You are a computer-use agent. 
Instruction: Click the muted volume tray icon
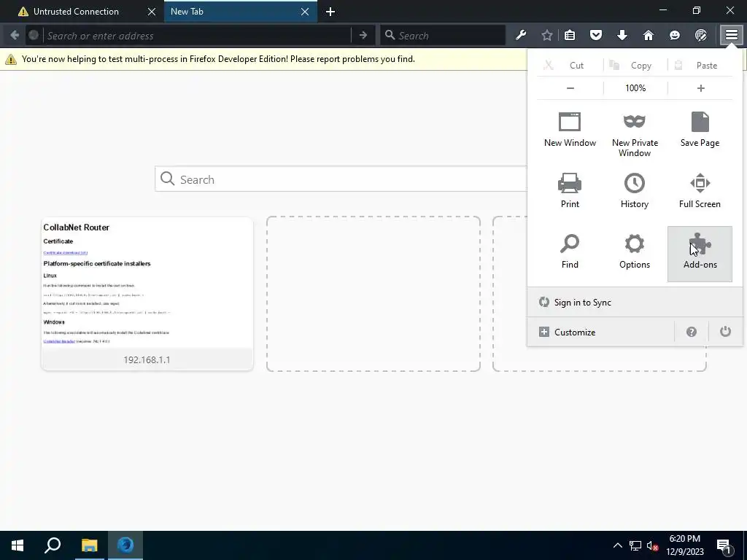[x=652, y=545]
